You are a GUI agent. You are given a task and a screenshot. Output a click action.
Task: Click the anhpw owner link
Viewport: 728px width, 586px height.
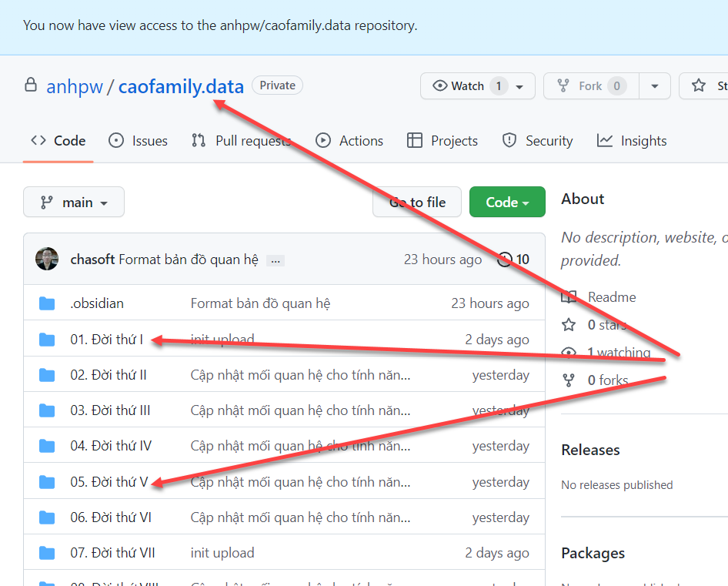pyautogui.click(x=75, y=86)
